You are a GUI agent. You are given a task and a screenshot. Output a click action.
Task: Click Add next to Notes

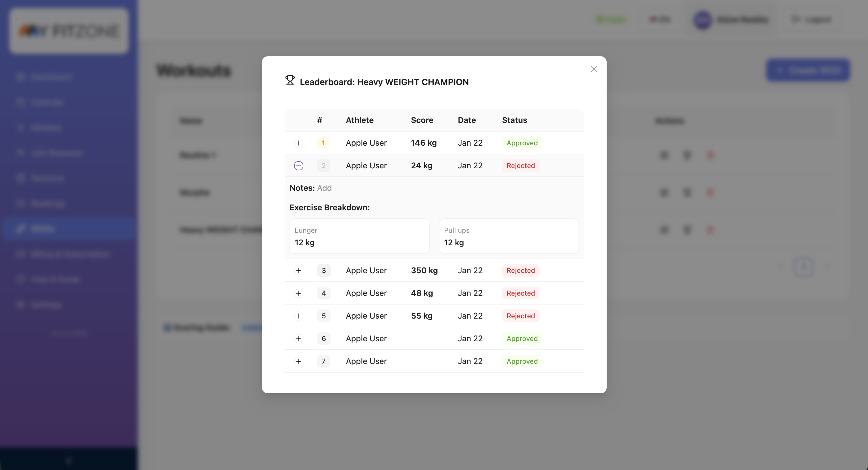click(x=324, y=188)
